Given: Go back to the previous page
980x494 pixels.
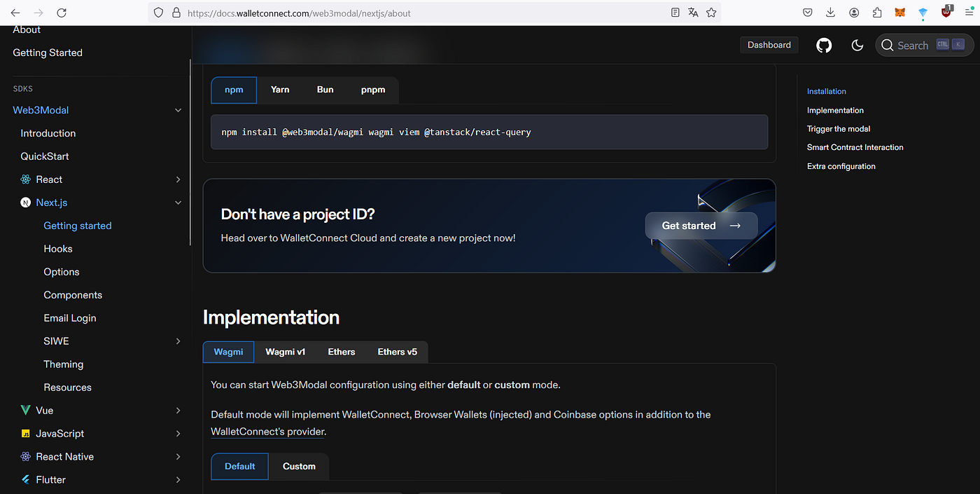Looking at the screenshot, I should (x=15, y=13).
